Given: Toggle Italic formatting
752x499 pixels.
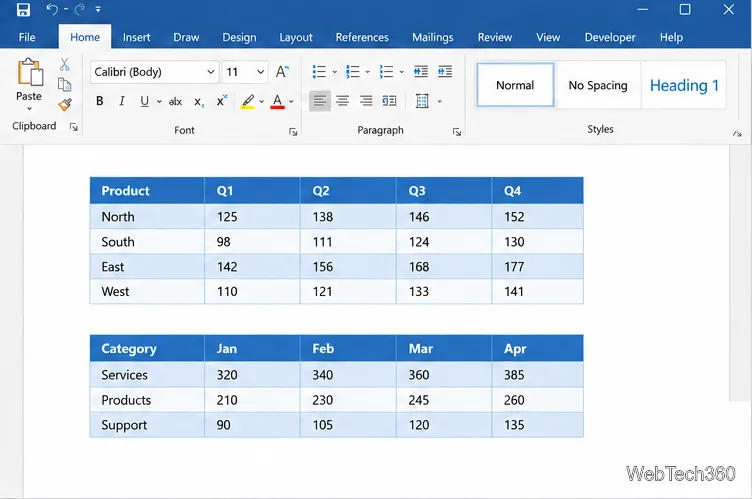Looking at the screenshot, I should [x=122, y=101].
